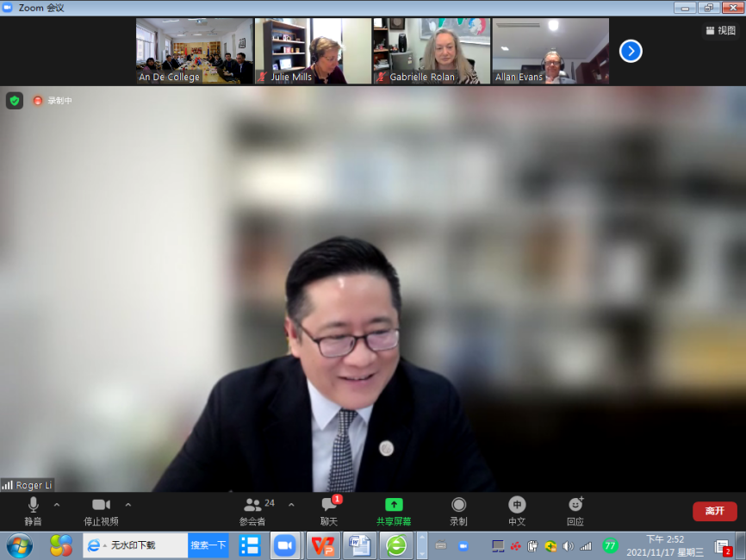Click the green encryption shield icon
The image size is (746, 560).
coord(15,101)
